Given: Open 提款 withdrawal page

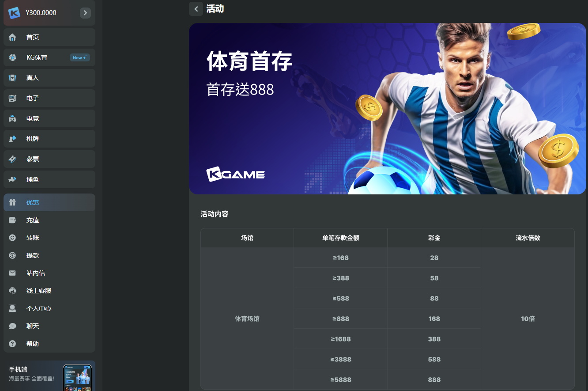Looking at the screenshot, I should tap(49, 255).
